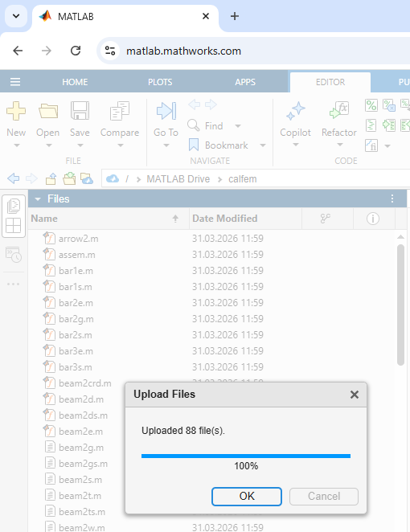Open the New dropdown arrow
The image size is (410, 532).
point(17,145)
